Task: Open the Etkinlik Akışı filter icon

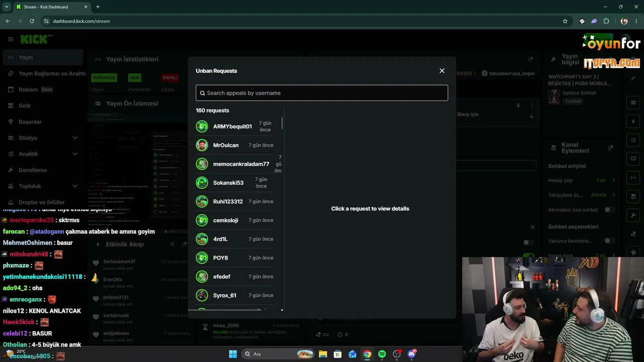Action: 172,244
